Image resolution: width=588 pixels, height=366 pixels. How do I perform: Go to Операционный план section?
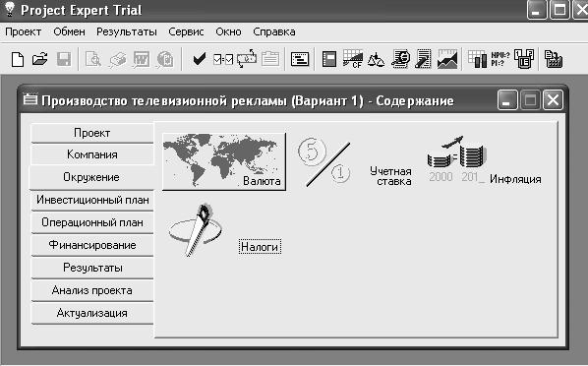tap(92, 222)
